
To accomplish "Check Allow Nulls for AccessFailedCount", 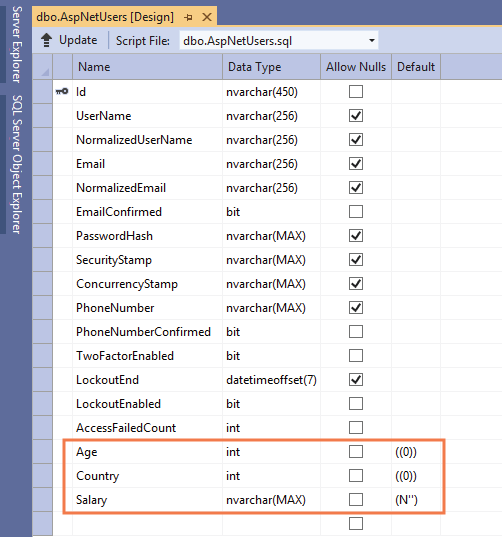I will pyautogui.click(x=356, y=427).
